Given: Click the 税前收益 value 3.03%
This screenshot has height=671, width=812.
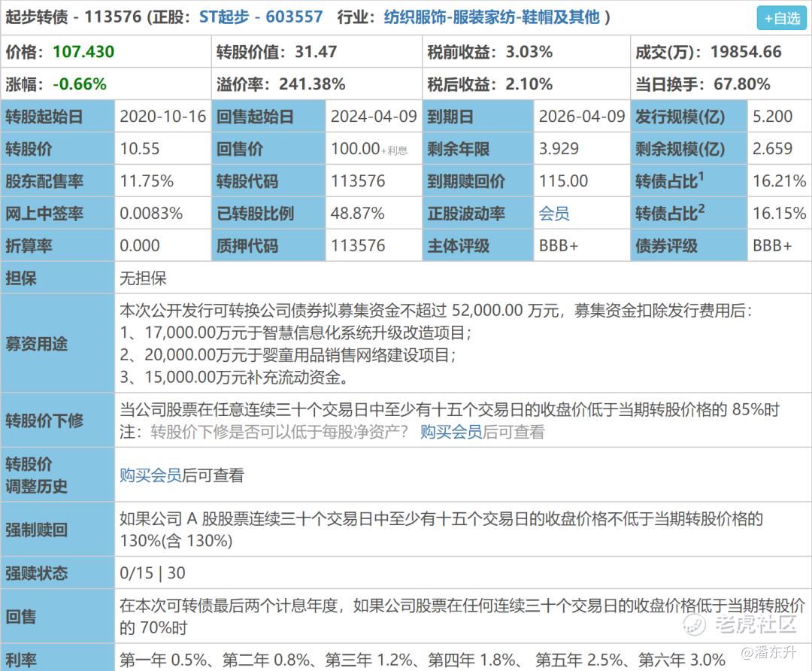Looking at the screenshot, I should (529, 52).
